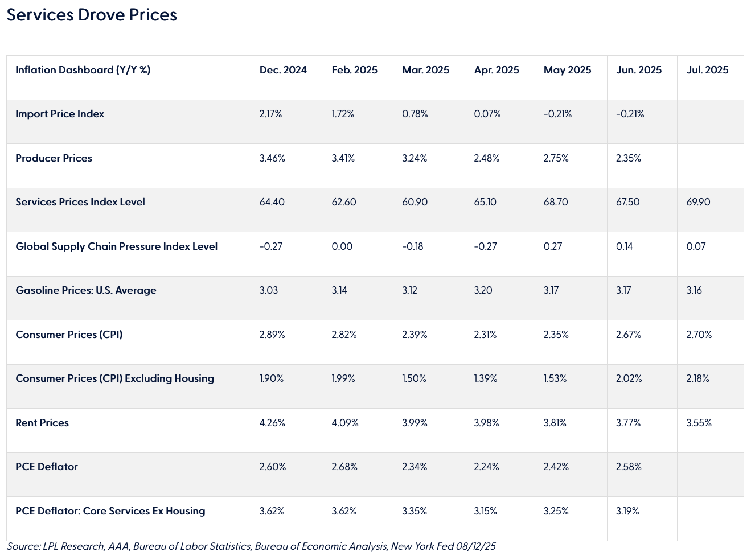The width and height of the screenshot is (755, 560).
Task: Select the "Inflation Dashboard (Y/Y %)" header cell
Action: pyautogui.click(x=83, y=70)
